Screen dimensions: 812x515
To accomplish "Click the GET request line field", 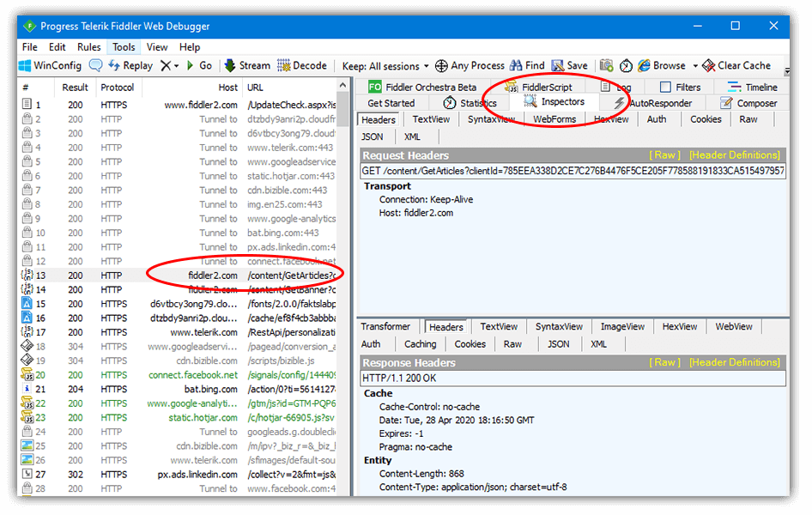I will click(x=573, y=171).
